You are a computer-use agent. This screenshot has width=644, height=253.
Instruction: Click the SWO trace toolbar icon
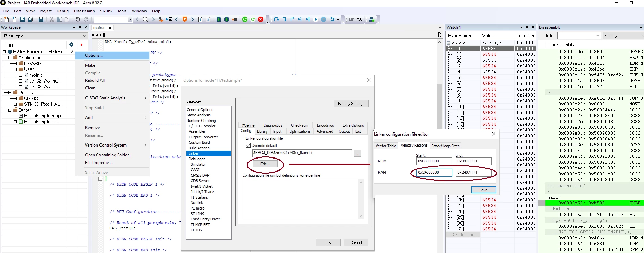click(x=360, y=20)
